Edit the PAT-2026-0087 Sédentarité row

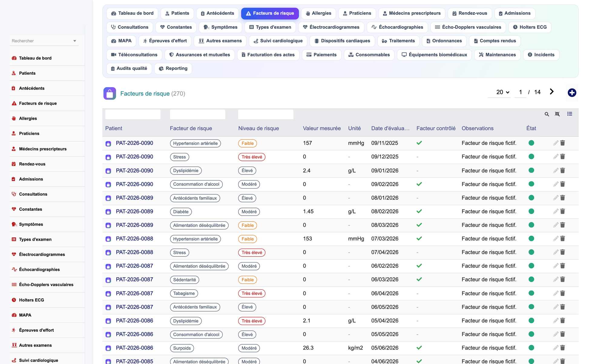point(556,279)
